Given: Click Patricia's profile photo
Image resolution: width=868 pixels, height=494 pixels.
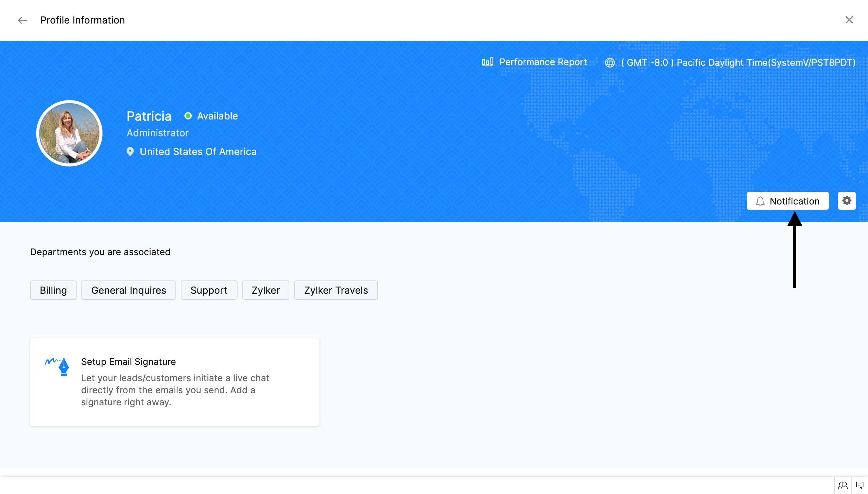Looking at the screenshot, I should [70, 133].
